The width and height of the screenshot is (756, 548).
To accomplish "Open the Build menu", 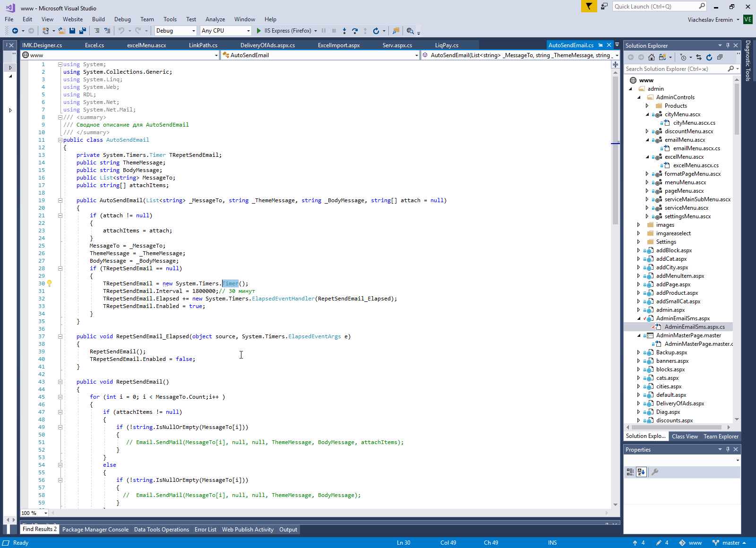I will click(x=98, y=19).
